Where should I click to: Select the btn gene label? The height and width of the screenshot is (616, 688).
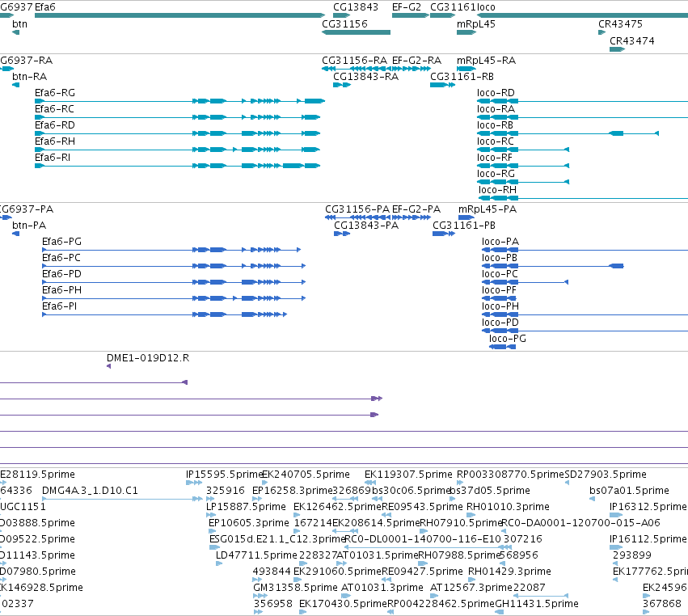(19, 24)
